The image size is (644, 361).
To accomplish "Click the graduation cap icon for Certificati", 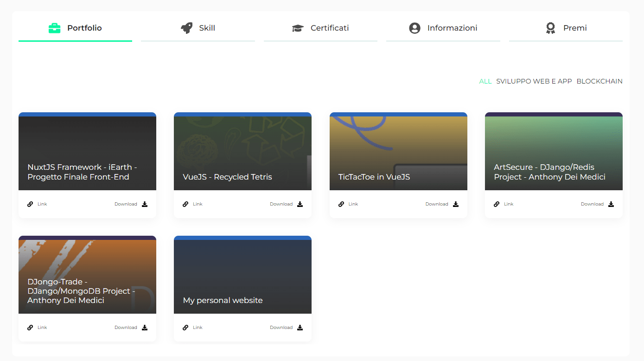I will [298, 28].
